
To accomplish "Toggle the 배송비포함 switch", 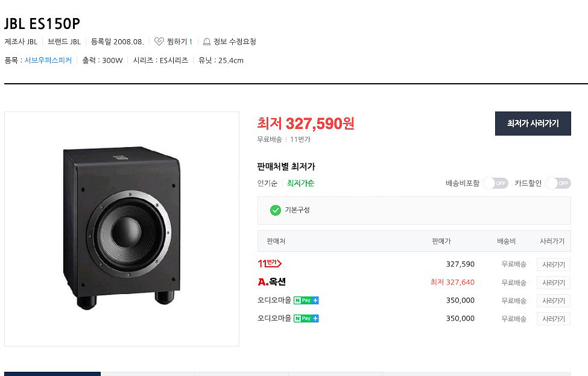I will click(495, 183).
